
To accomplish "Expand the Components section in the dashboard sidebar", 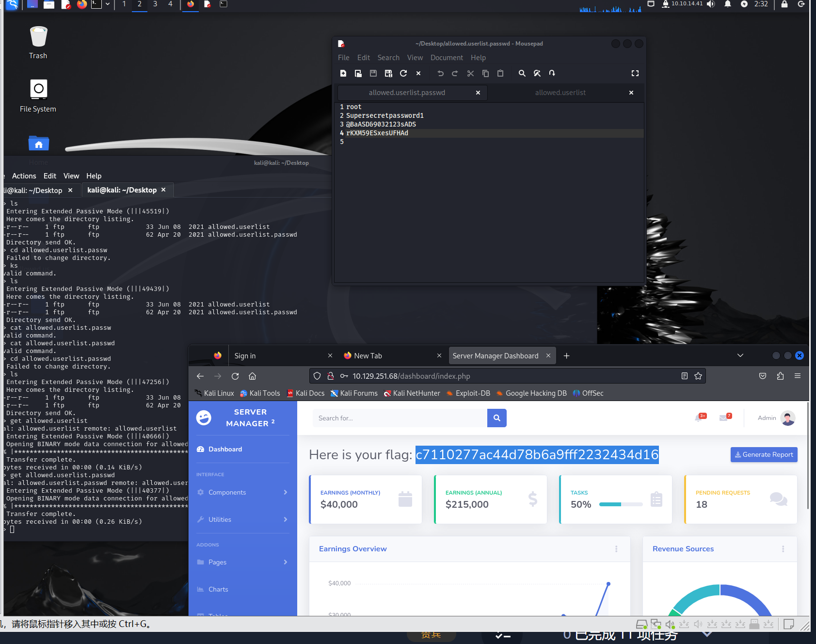I will (x=242, y=492).
